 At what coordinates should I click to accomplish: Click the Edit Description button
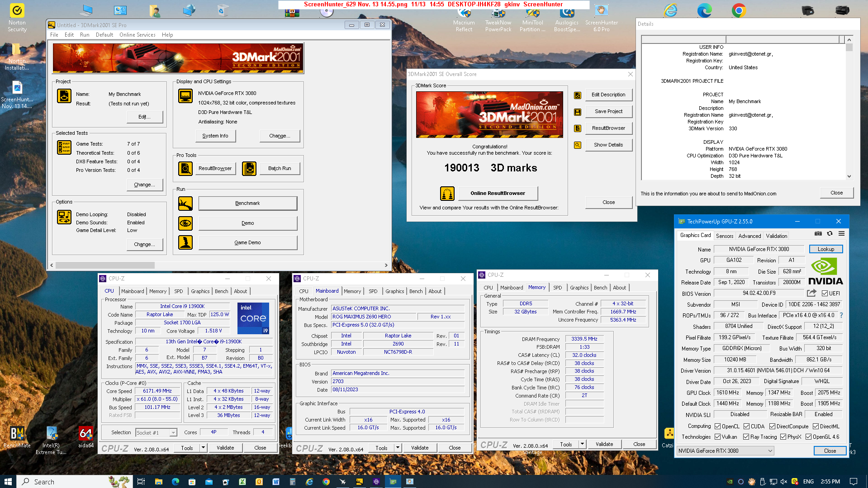coord(608,95)
